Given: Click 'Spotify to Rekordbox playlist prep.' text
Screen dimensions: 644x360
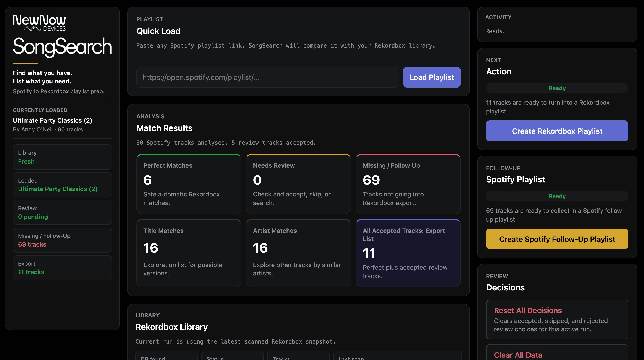Looking at the screenshot, I should coord(58,91).
